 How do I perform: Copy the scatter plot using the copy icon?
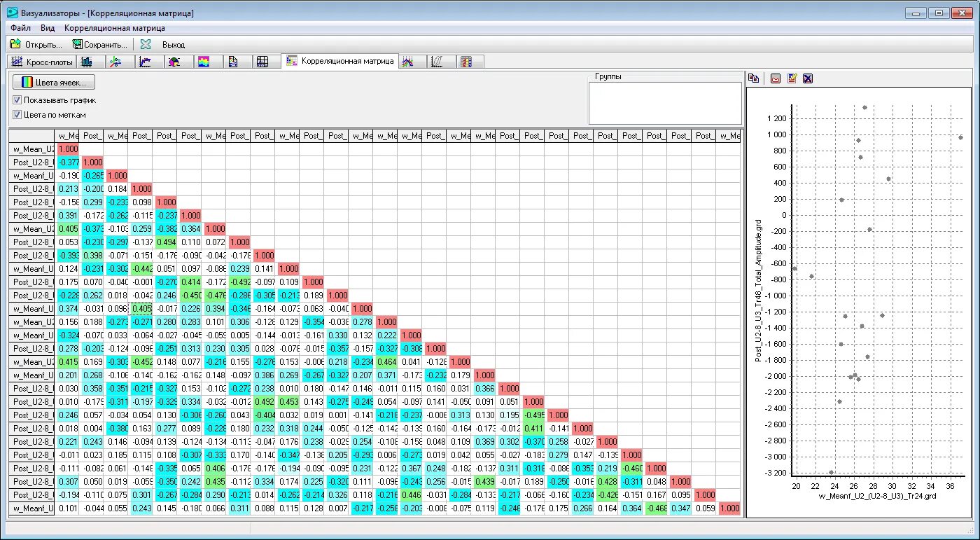(754, 78)
